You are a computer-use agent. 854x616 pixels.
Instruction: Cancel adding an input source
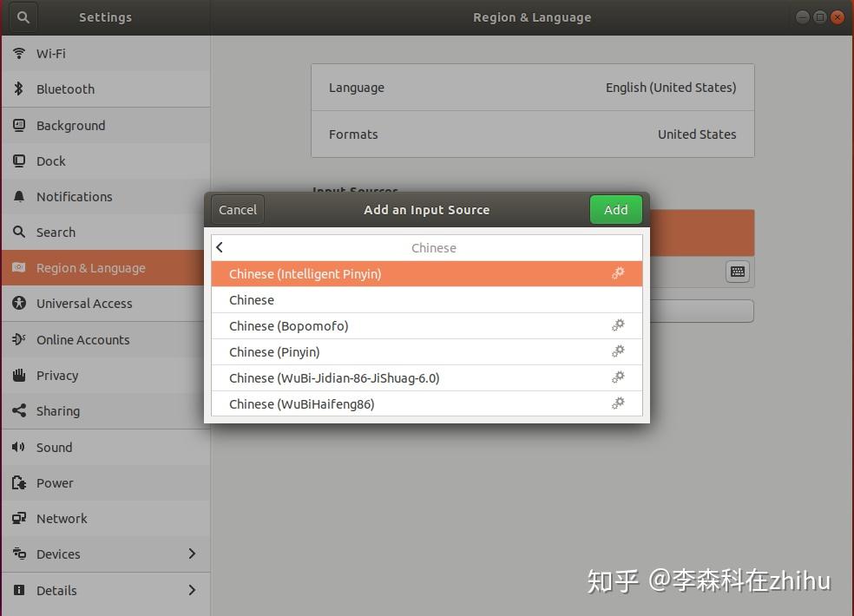[x=238, y=210]
